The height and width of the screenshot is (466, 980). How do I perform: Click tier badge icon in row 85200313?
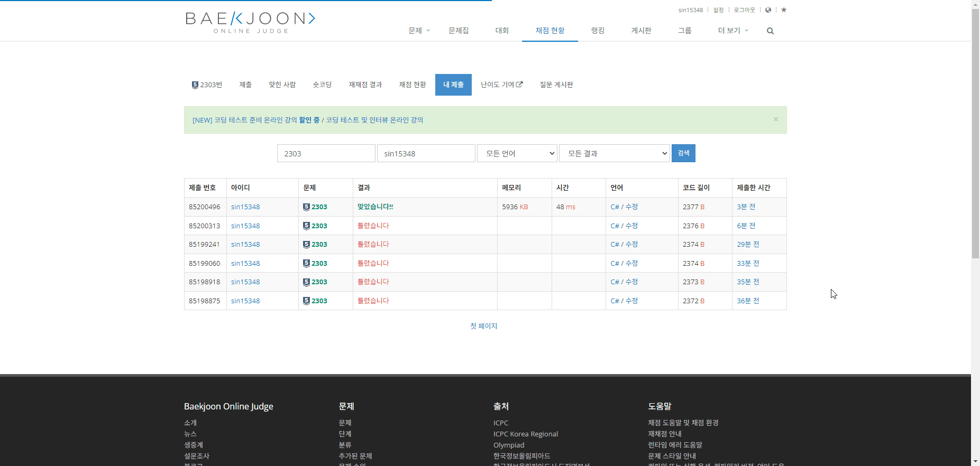[x=306, y=226]
